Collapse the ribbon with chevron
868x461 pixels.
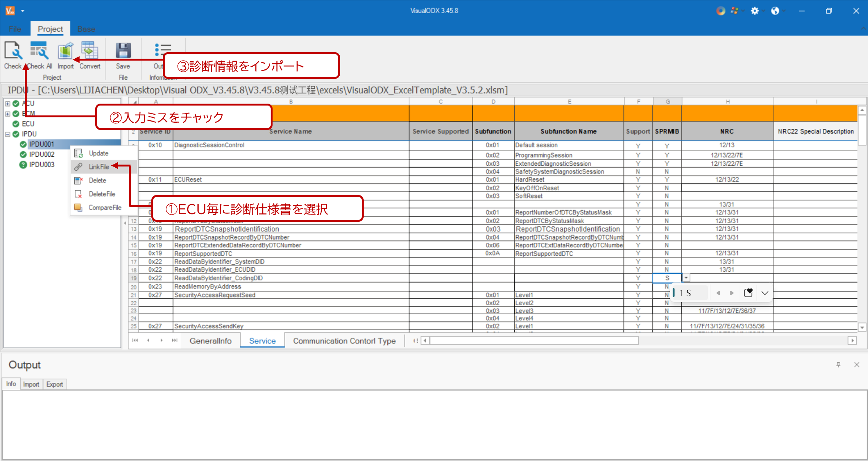click(863, 29)
